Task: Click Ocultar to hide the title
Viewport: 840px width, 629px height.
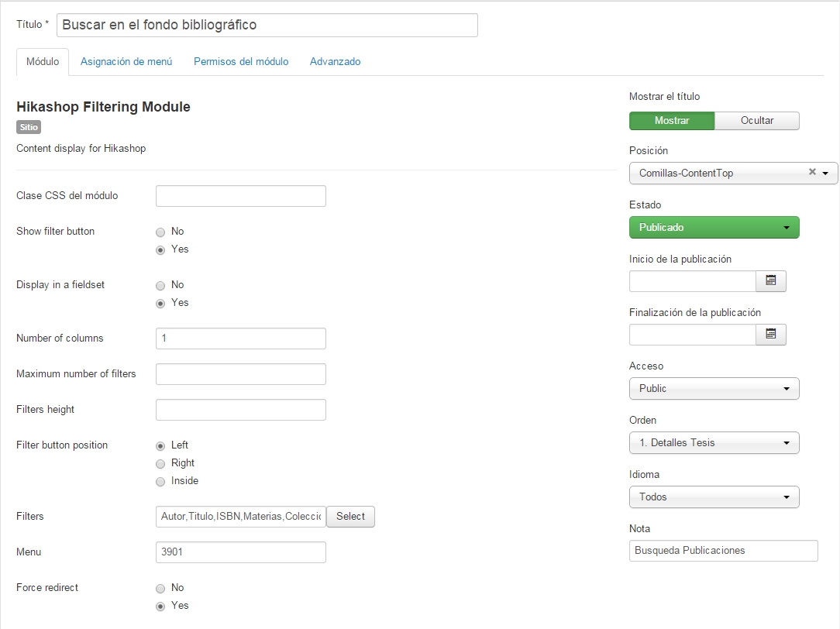Action: [x=756, y=121]
